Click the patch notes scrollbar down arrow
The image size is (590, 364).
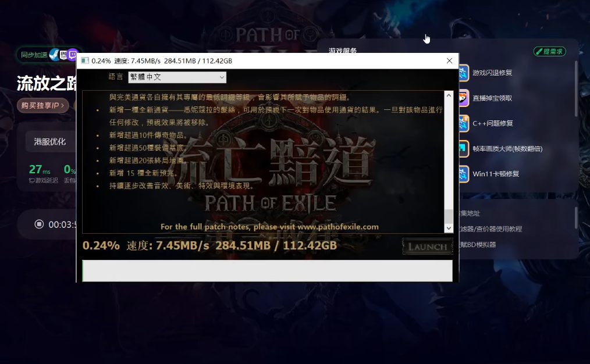click(x=449, y=228)
